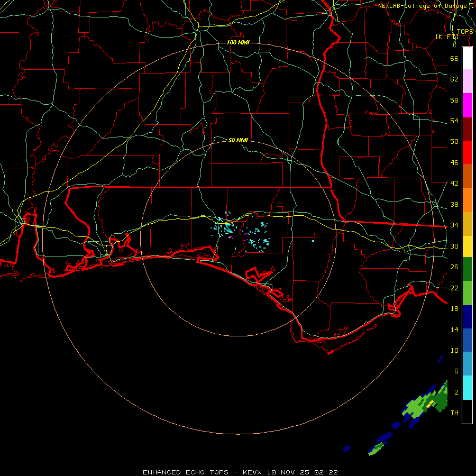Click the 22 legend value
This screenshot has height=476, width=476.
pyautogui.click(x=454, y=288)
